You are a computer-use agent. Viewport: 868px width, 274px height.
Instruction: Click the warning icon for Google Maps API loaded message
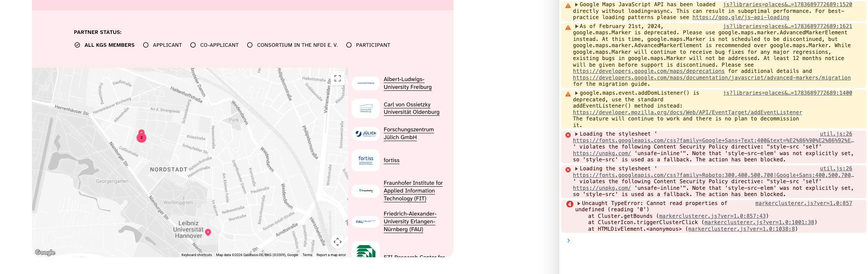(x=568, y=5)
